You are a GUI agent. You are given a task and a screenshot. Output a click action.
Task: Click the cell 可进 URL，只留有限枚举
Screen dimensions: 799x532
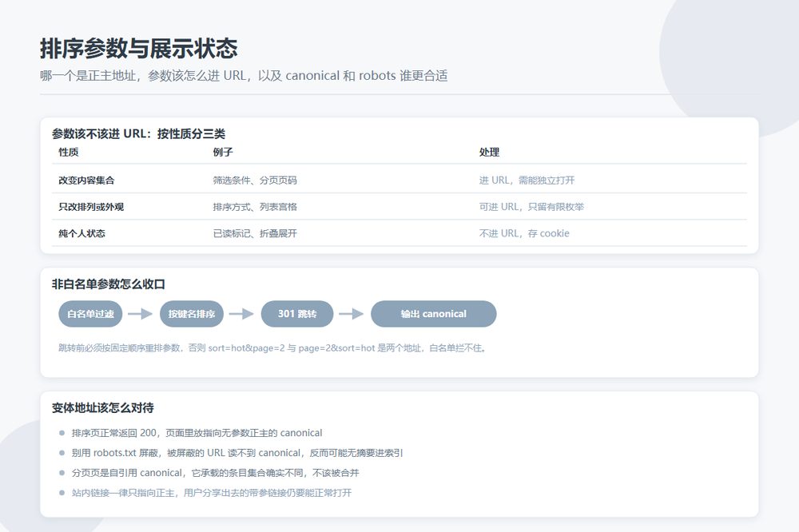tap(531, 206)
